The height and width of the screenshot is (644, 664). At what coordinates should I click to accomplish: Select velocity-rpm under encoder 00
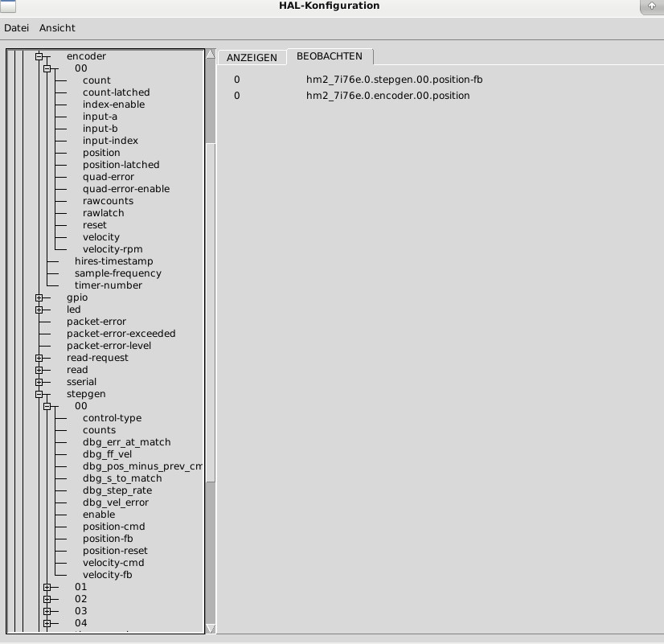pyautogui.click(x=113, y=249)
